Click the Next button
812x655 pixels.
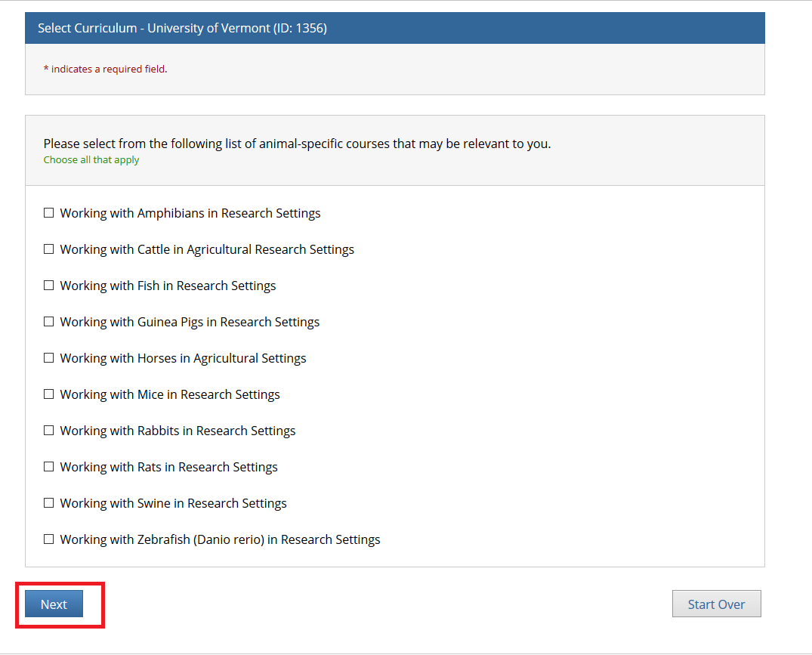click(54, 604)
